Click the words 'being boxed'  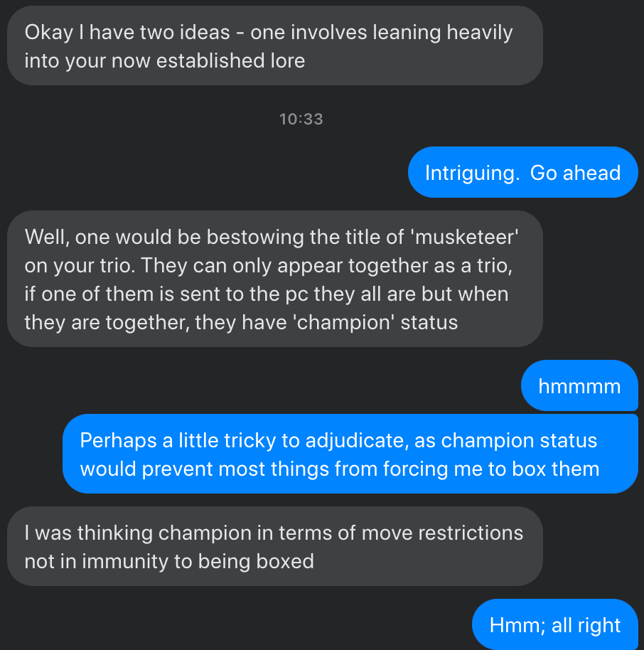pos(256,562)
